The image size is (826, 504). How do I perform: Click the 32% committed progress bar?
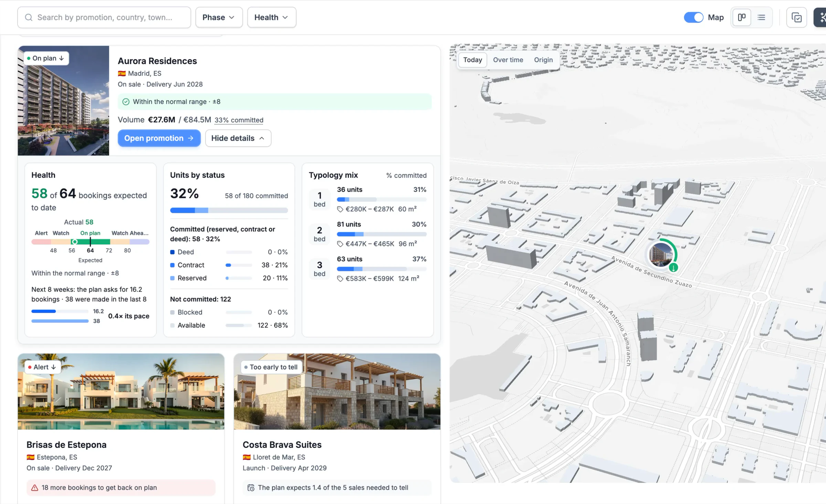pos(229,211)
